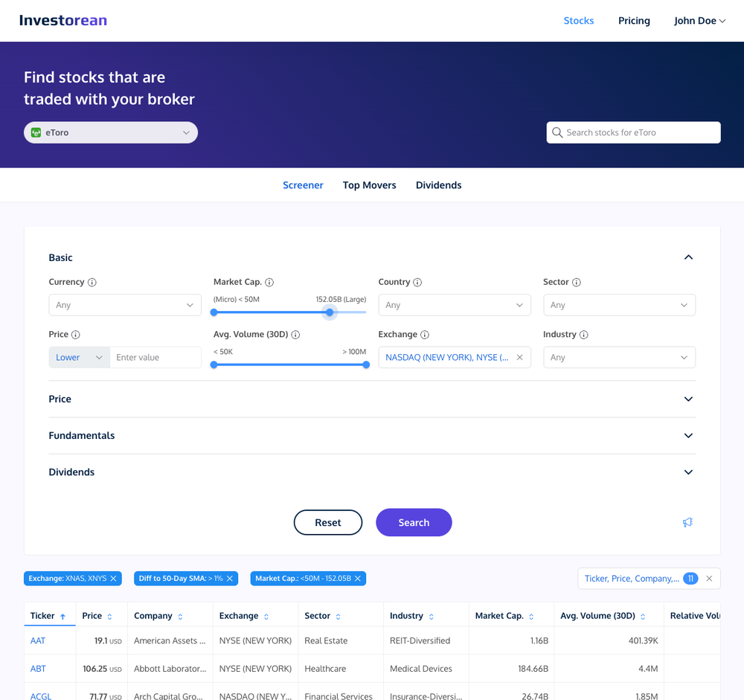This screenshot has height=700, width=744.
Task: Collapse the Basic filters section
Action: pyautogui.click(x=688, y=257)
